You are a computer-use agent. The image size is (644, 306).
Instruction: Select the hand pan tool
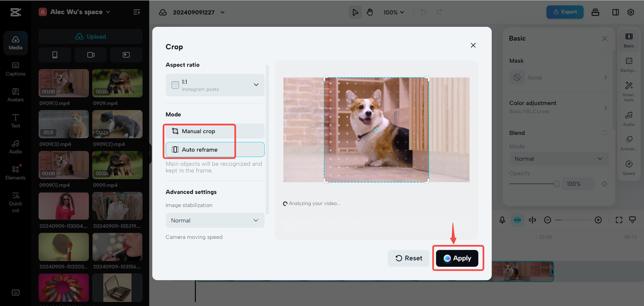(x=370, y=12)
